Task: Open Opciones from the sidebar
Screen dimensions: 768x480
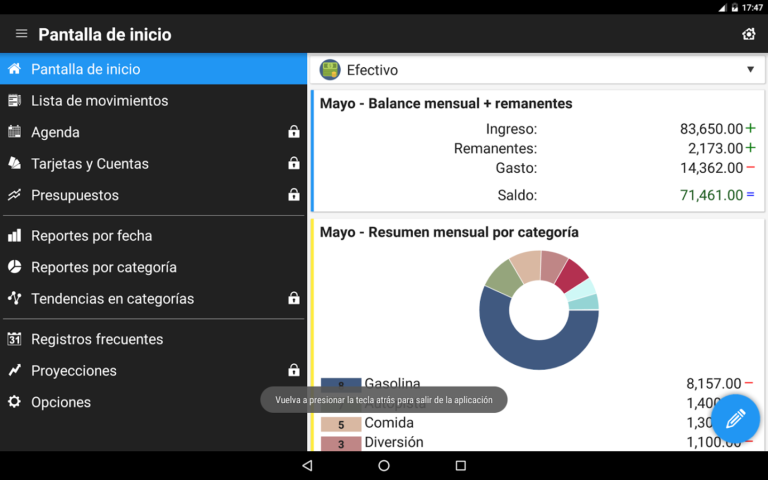Action: (x=60, y=402)
